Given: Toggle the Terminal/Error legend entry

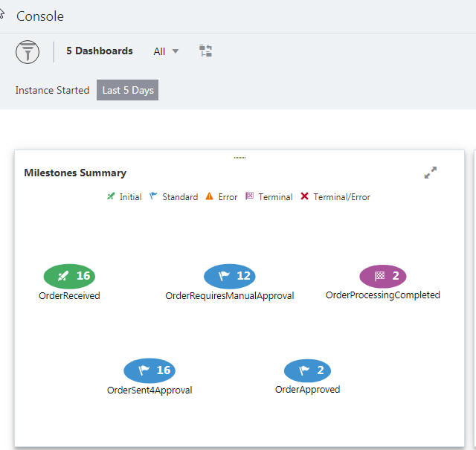Looking at the screenshot, I should click(x=335, y=197).
